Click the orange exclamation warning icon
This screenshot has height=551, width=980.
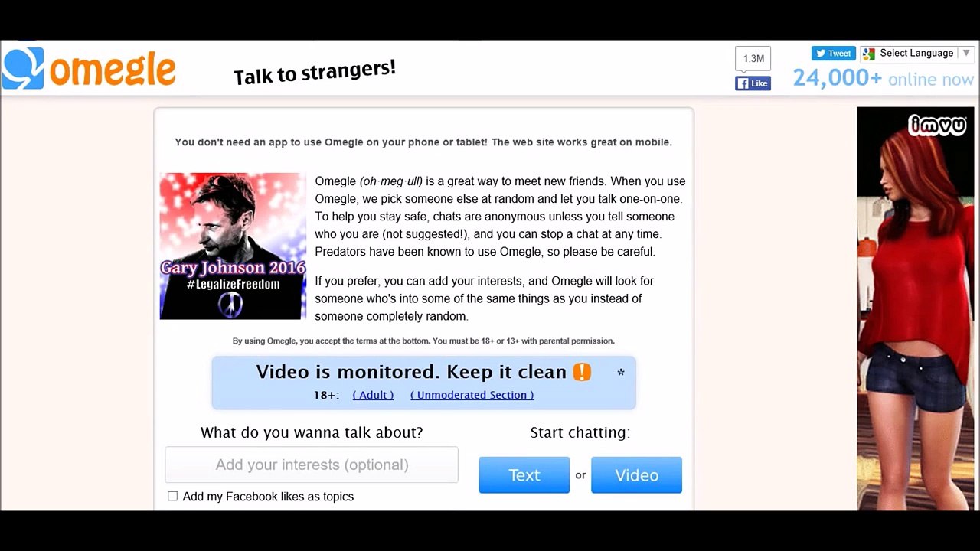(x=582, y=372)
